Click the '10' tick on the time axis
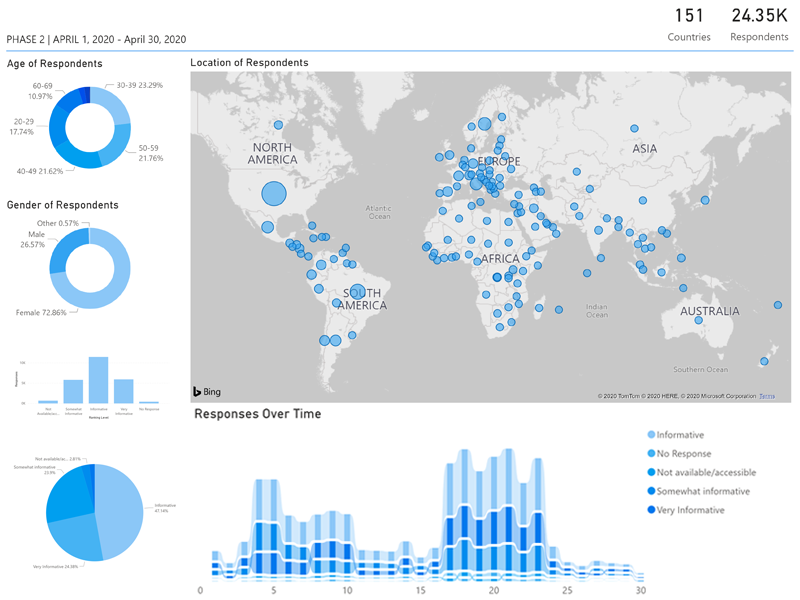Screen dimensions: 800x600 point(347,590)
